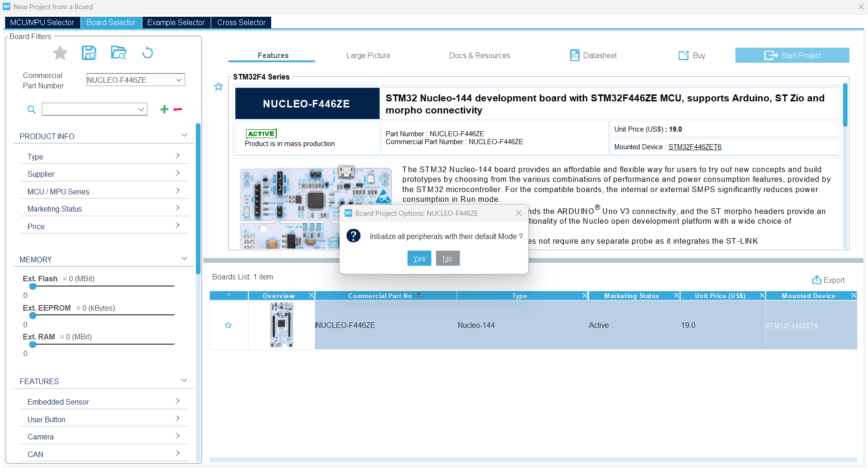Expand the MCU / MPU Series filter
The height and width of the screenshot is (472, 868).
tap(178, 191)
